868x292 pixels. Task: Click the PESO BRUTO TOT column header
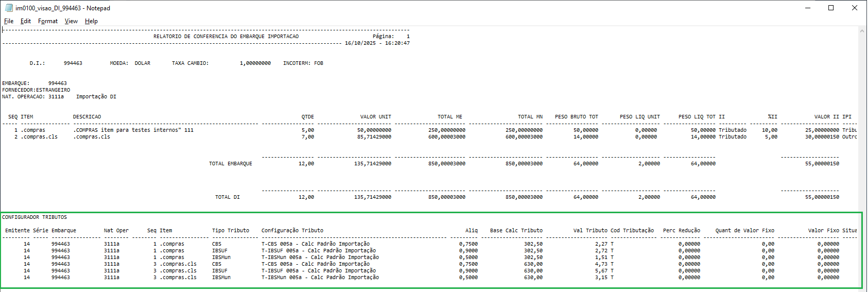point(577,117)
